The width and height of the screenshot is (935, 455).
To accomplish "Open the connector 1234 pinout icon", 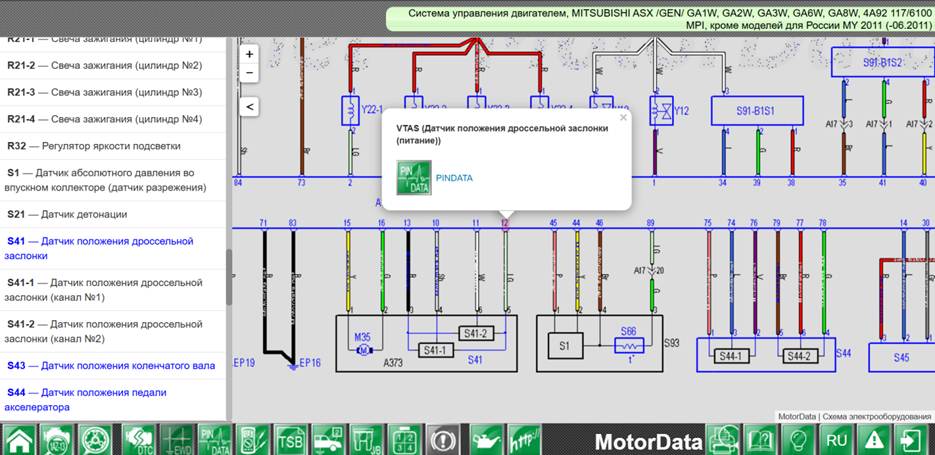I will tap(404, 441).
